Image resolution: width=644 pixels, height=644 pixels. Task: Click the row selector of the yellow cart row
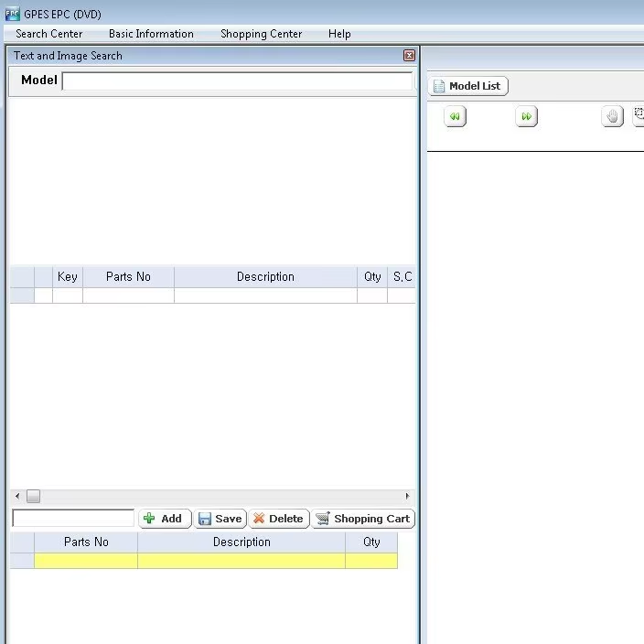point(22,561)
